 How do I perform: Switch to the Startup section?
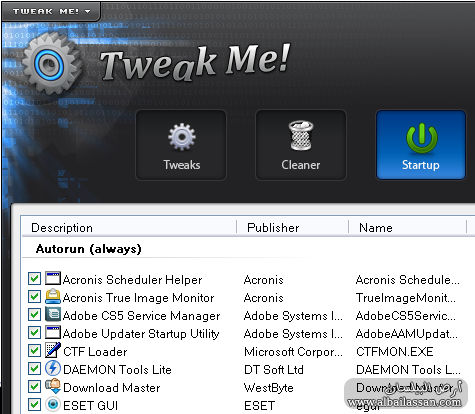click(x=421, y=145)
